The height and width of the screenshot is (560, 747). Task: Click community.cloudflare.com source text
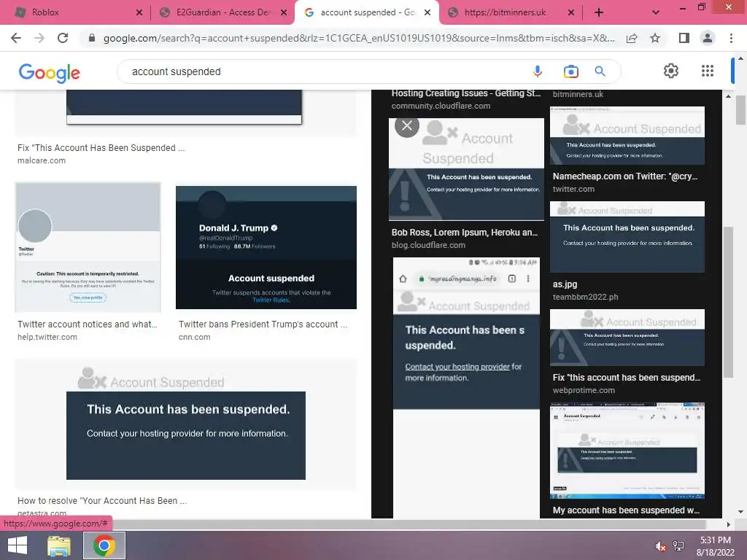[441, 106]
